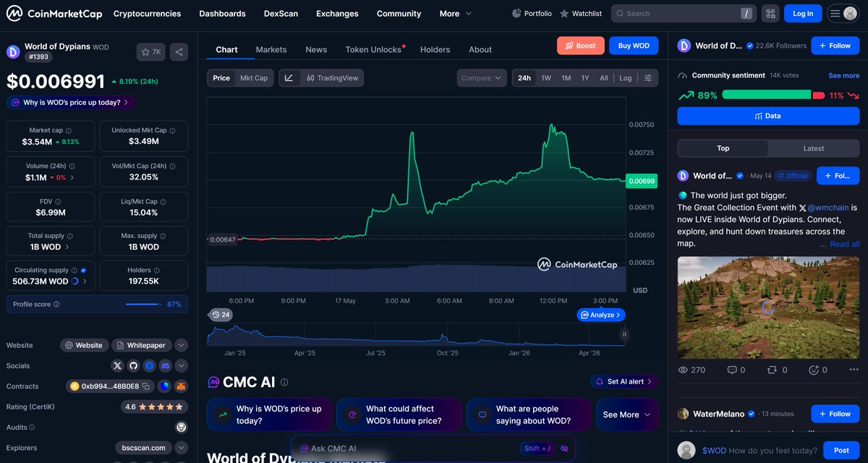Viewport: 868px width, 463px height.
Task: Open the Watchlist star in header
Action: pyautogui.click(x=581, y=13)
